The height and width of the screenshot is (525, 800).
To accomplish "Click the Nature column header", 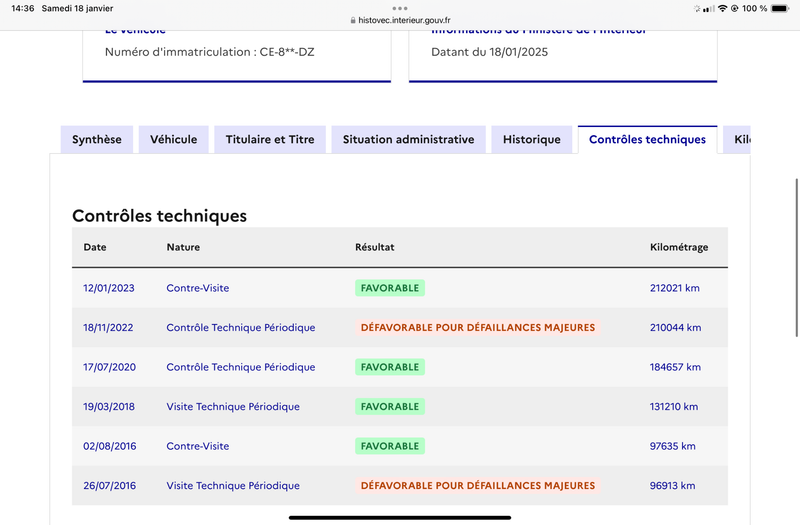I will click(183, 247).
